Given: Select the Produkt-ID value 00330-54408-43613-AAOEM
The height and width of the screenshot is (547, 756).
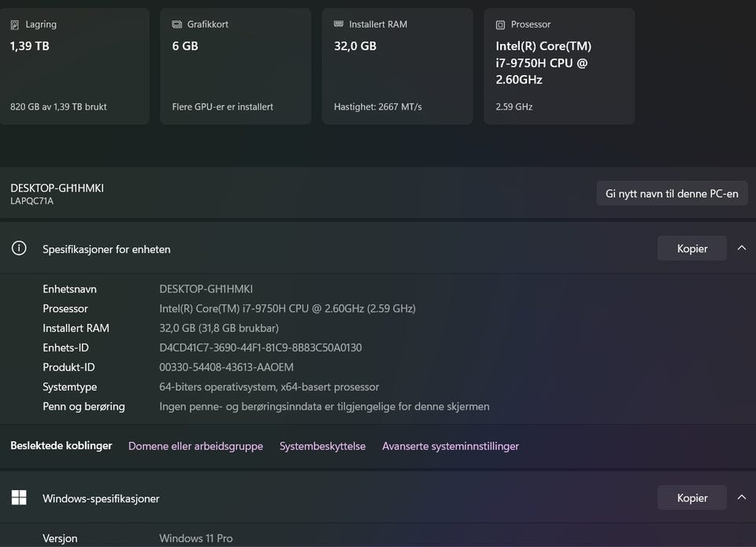Looking at the screenshot, I should coord(226,367).
